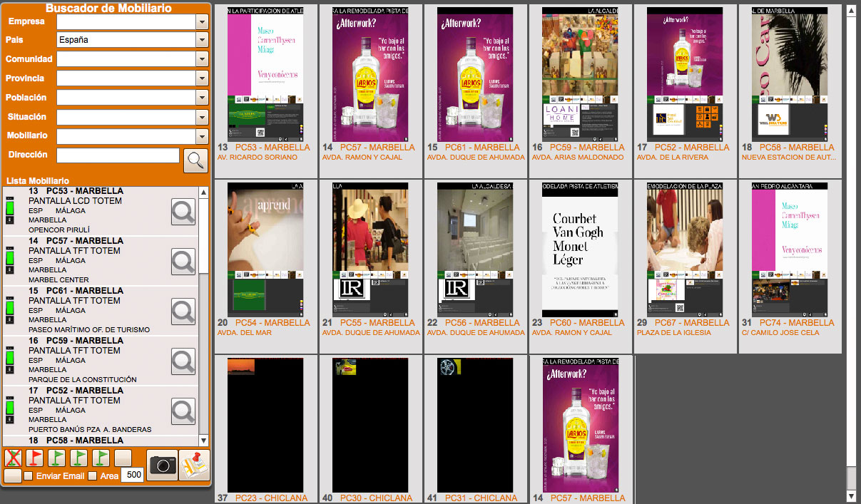
Task: Click the crossed-out green flag button
Action: tap(13, 458)
